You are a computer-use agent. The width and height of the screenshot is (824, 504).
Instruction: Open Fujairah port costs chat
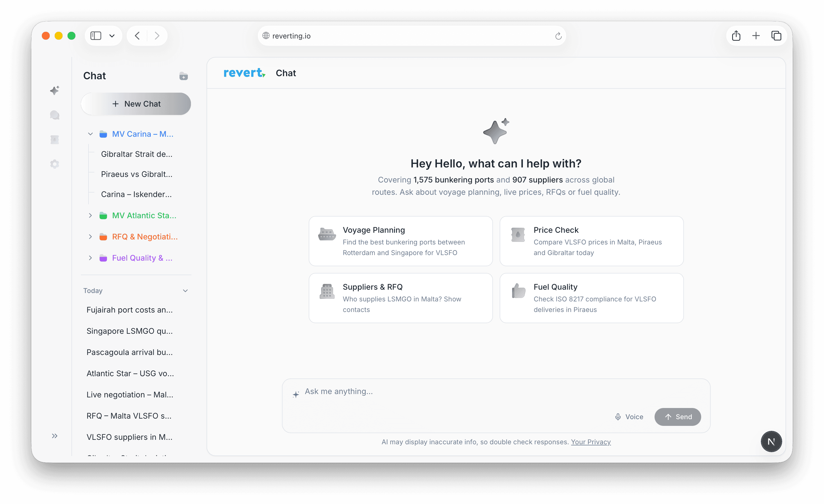point(130,310)
